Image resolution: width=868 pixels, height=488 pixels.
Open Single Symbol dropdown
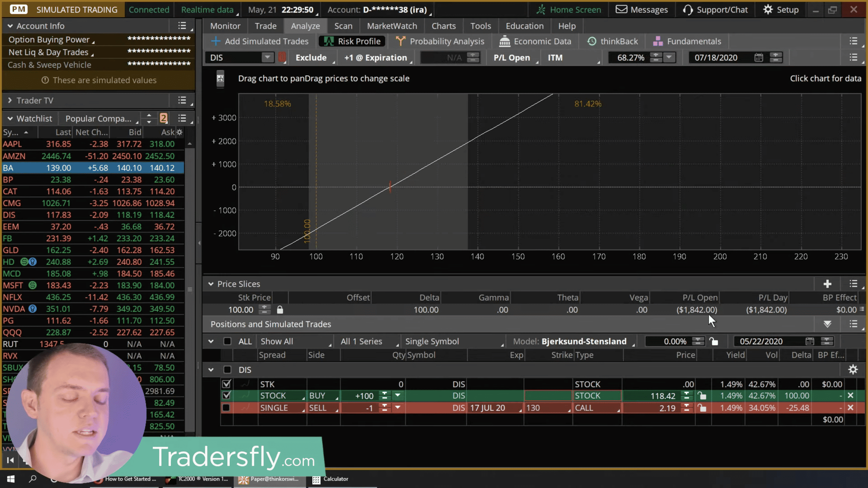pos(454,342)
